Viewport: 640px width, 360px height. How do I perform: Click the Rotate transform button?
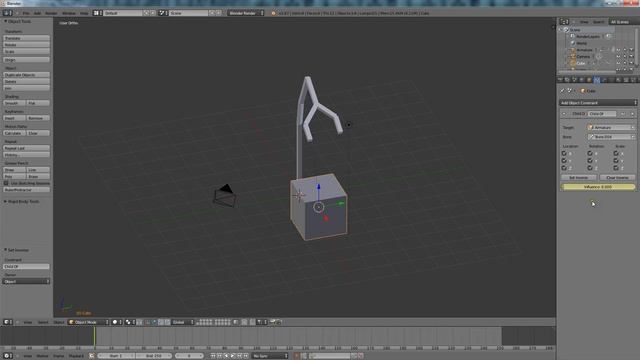[27, 44]
